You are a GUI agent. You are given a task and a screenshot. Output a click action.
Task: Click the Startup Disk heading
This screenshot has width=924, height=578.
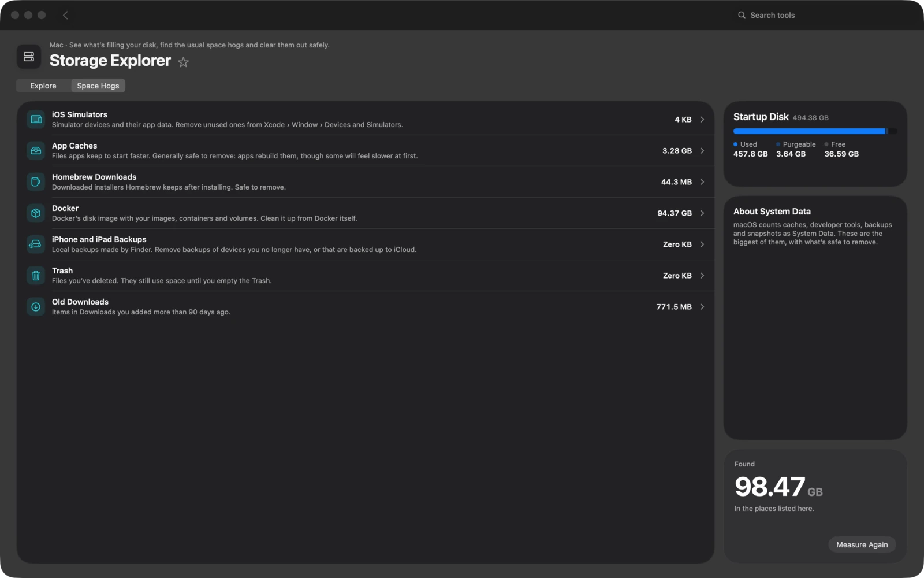[761, 117]
